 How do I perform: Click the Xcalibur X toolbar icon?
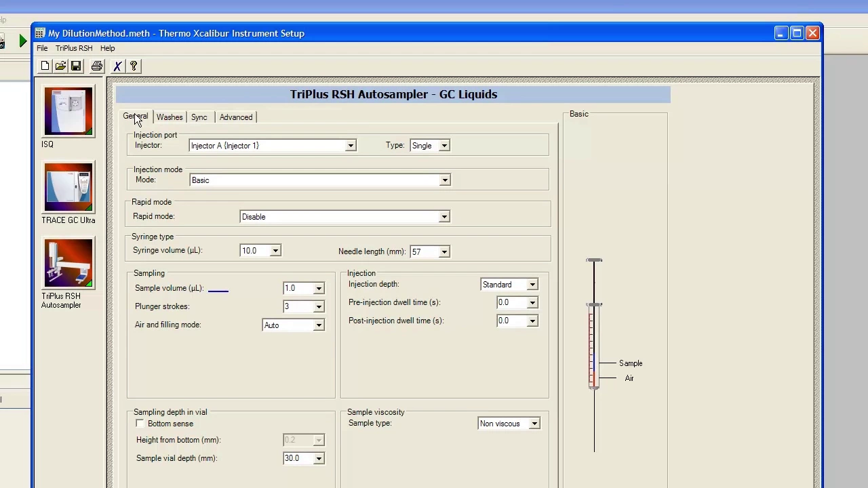(117, 66)
